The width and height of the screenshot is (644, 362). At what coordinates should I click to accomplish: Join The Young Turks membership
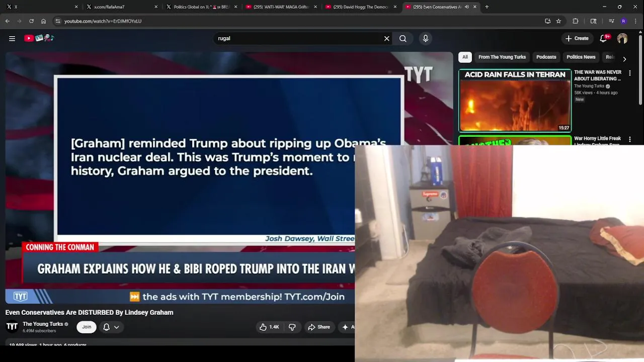coord(87,327)
